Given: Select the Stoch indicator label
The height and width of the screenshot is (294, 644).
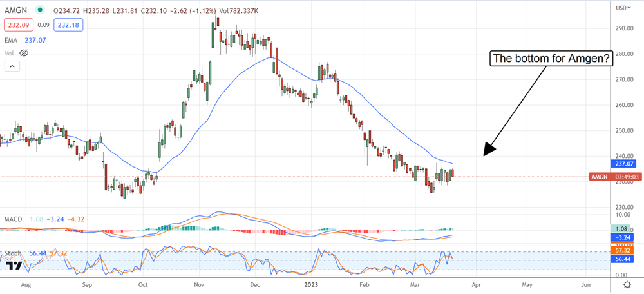Looking at the screenshot, I should click(12, 253).
